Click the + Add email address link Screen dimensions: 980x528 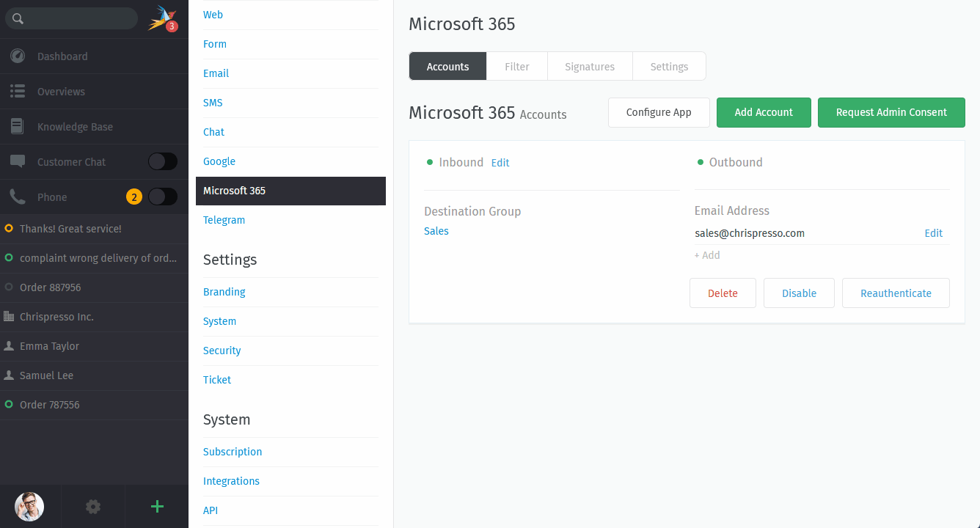coord(707,255)
